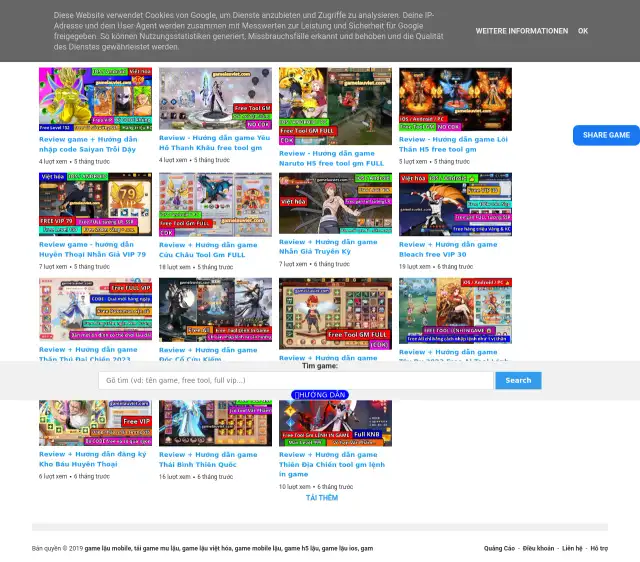Open 'Bleach free VIP 30' title link

click(448, 249)
